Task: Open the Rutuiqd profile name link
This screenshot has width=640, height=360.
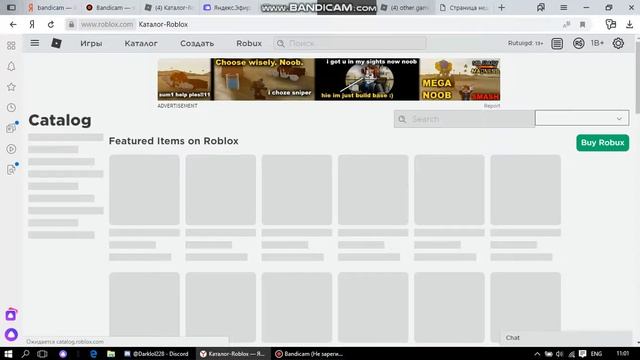Action: coord(525,43)
